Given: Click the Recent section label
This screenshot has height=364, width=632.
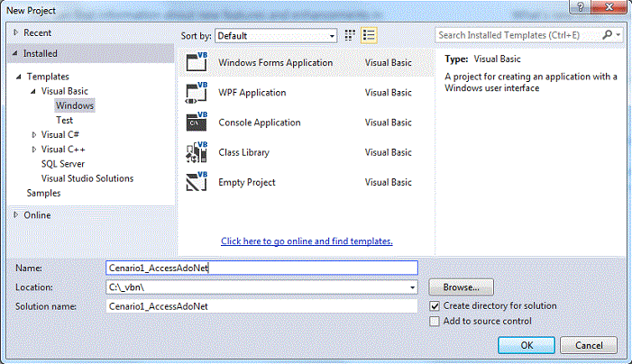Looking at the screenshot, I should (x=38, y=32).
